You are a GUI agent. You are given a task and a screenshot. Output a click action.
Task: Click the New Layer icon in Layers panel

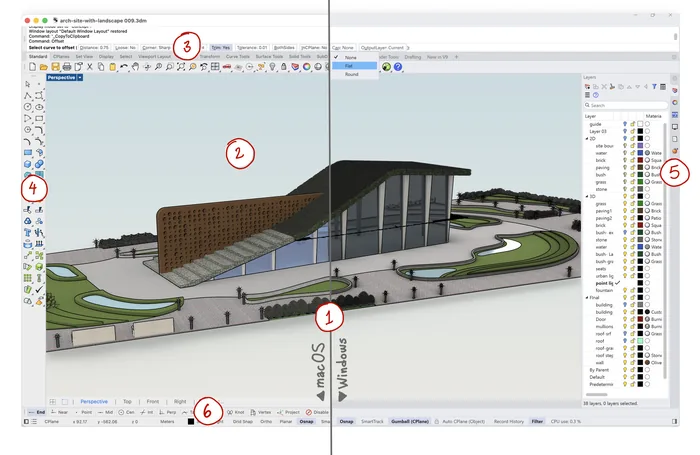[588, 87]
